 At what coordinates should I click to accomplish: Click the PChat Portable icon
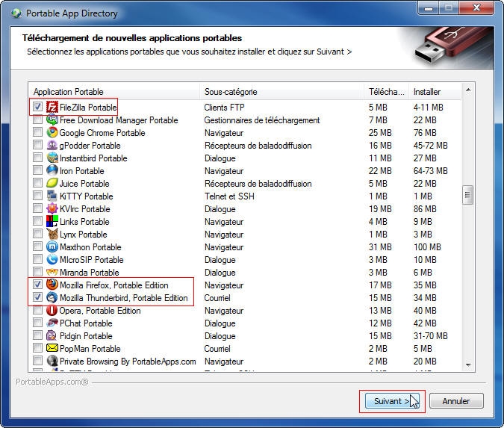click(x=52, y=323)
